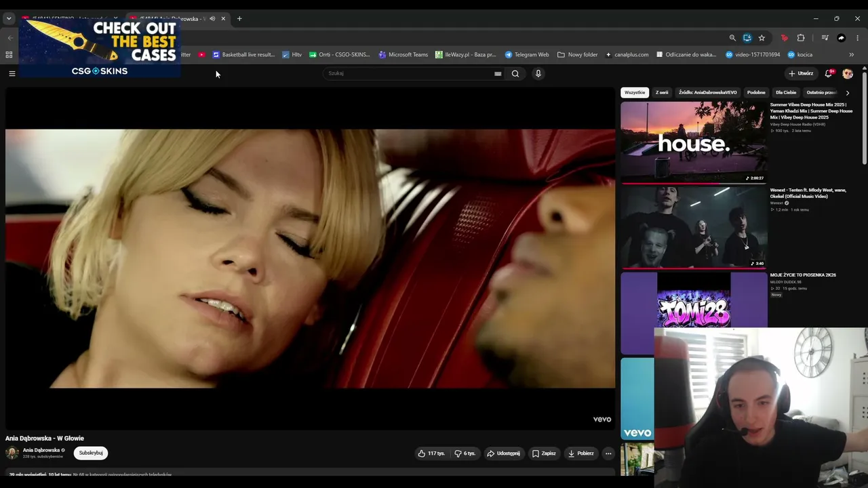The width and height of the screenshot is (868, 488).
Task: Start voice search with the microphone
Action: click(538, 74)
